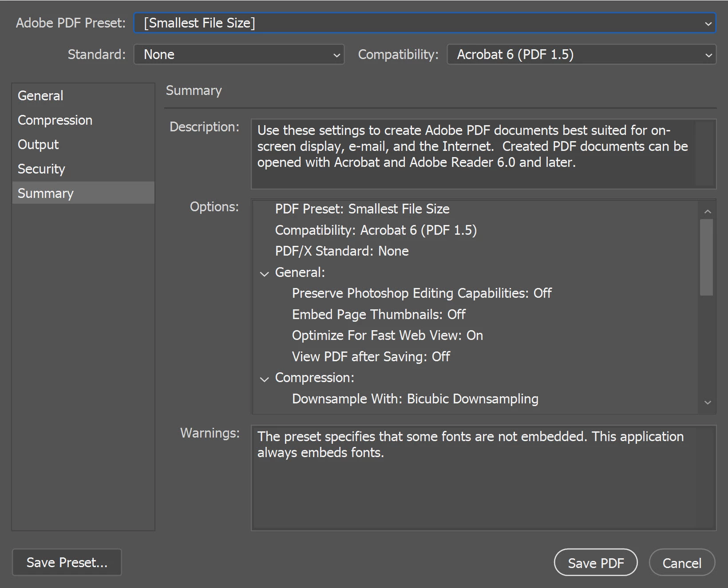Switch to the Output category
Image resolution: width=728 pixels, height=588 pixels.
click(83, 144)
